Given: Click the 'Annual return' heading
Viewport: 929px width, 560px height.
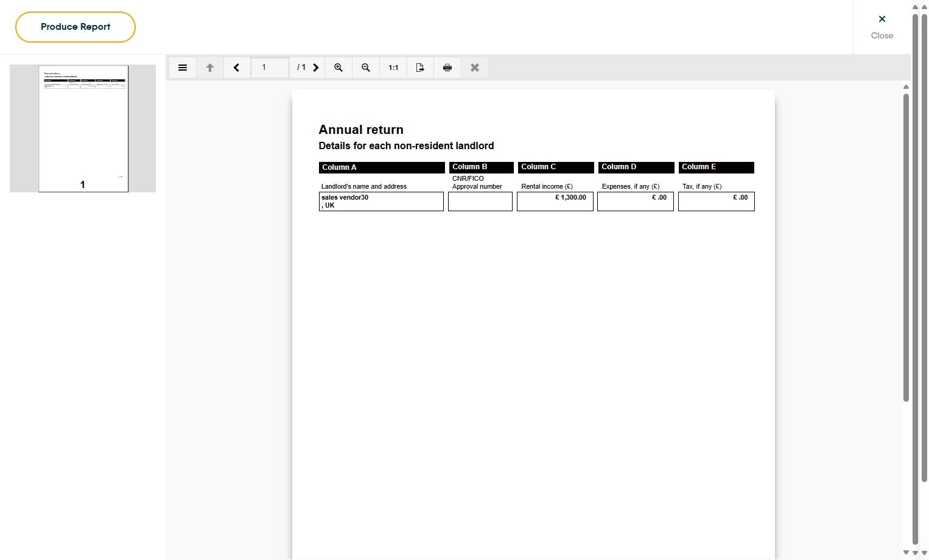Looking at the screenshot, I should pyautogui.click(x=361, y=130).
